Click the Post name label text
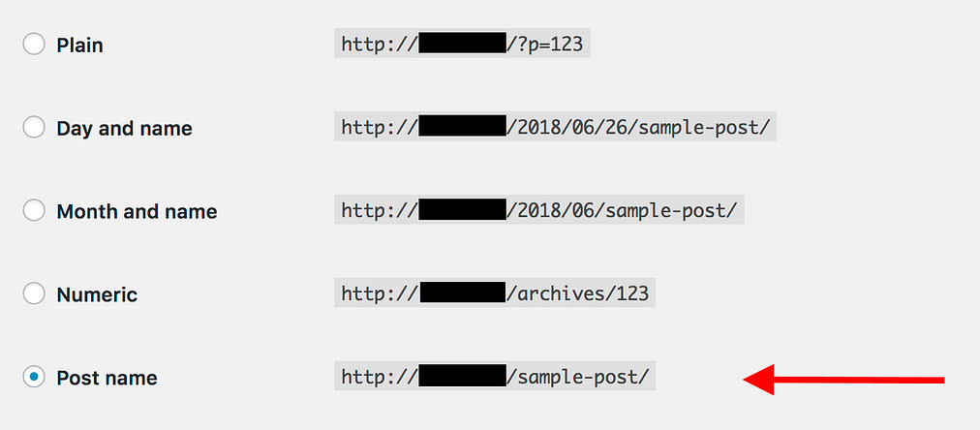The image size is (980, 430). [x=107, y=378]
